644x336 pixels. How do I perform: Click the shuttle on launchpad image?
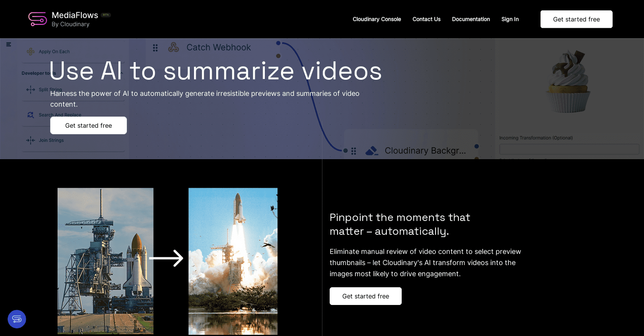click(105, 261)
